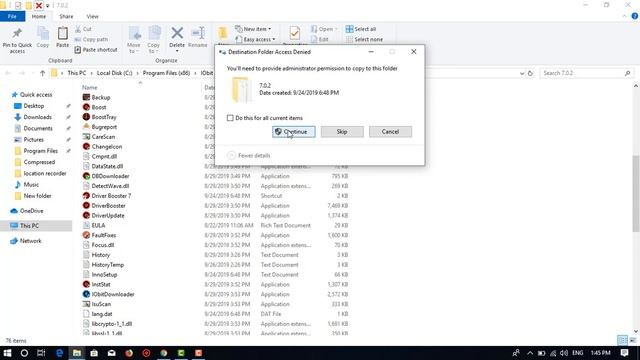Click 'This PC' in address breadcrumb
The width and height of the screenshot is (640, 360).
pos(77,73)
